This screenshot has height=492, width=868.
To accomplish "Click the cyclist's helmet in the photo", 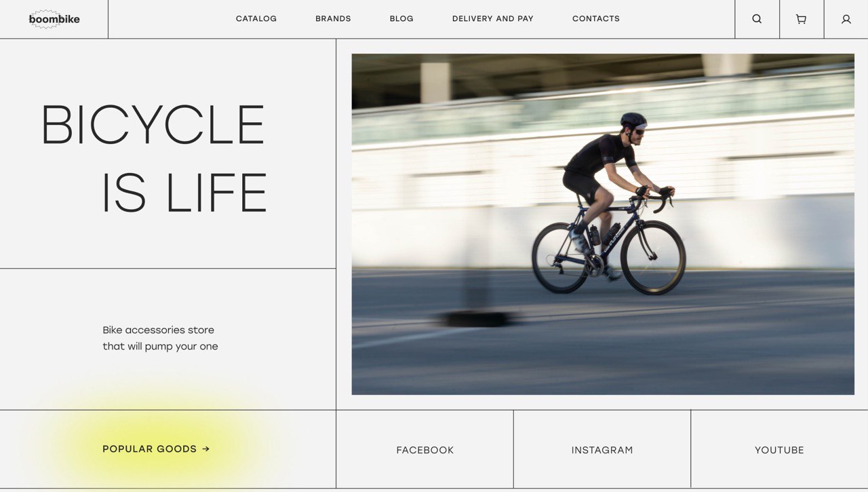I will [x=633, y=121].
